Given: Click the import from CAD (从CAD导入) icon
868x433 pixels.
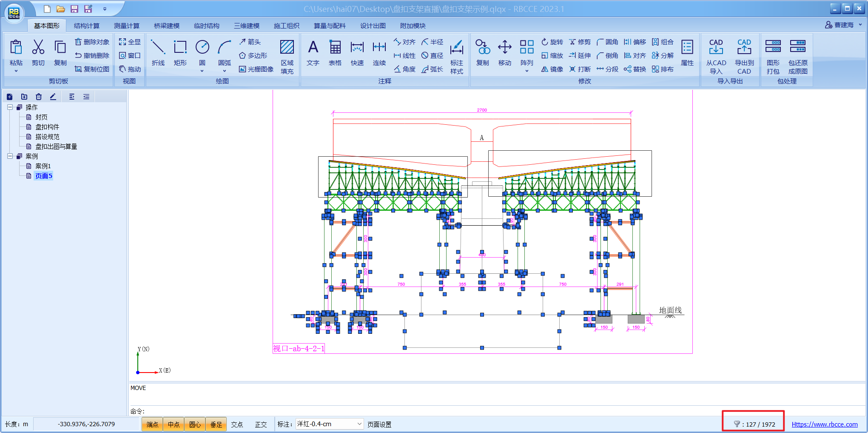Looking at the screenshot, I should 716,47.
